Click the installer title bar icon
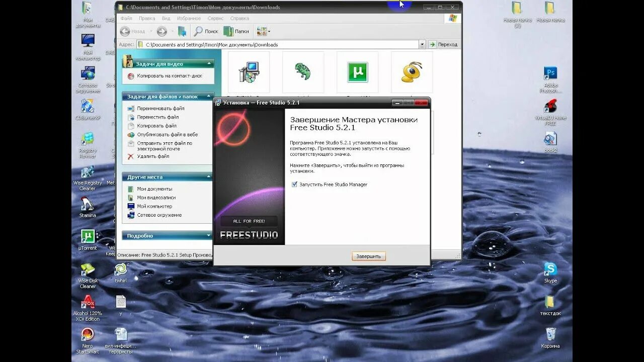The height and width of the screenshot is (362, 644). pos(218,103)
